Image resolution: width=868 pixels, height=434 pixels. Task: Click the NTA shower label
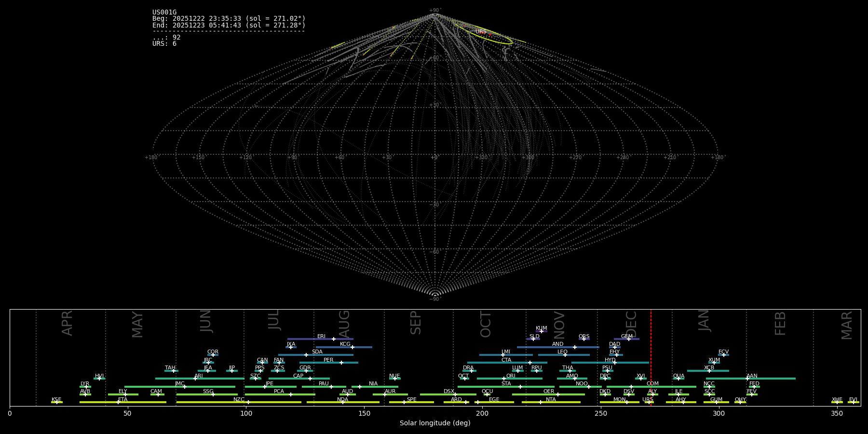551,400
